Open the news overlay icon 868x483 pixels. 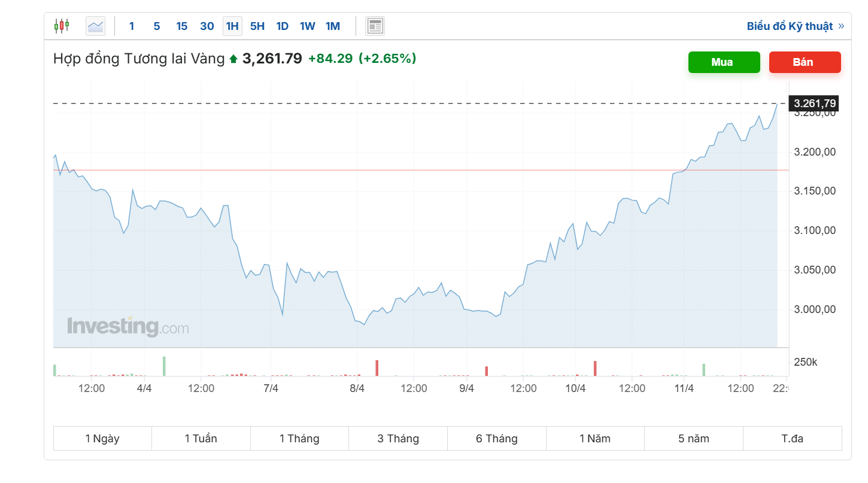[x=375, y=26]
